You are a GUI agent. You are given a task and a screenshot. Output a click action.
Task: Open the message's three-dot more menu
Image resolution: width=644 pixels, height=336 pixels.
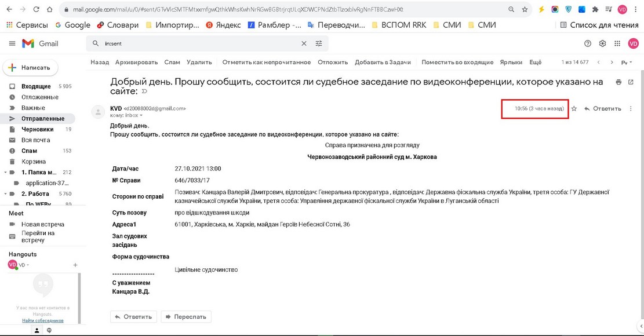click(x=631, y=109)
